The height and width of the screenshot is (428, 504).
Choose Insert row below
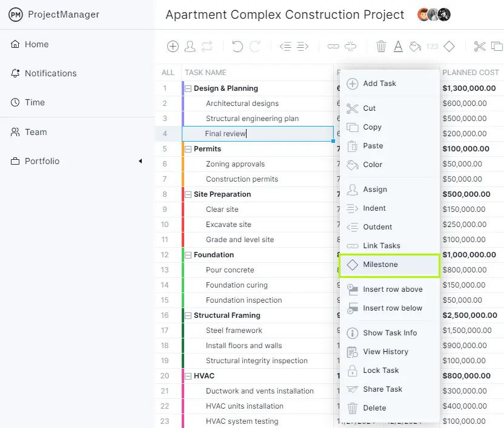point(390,308)
